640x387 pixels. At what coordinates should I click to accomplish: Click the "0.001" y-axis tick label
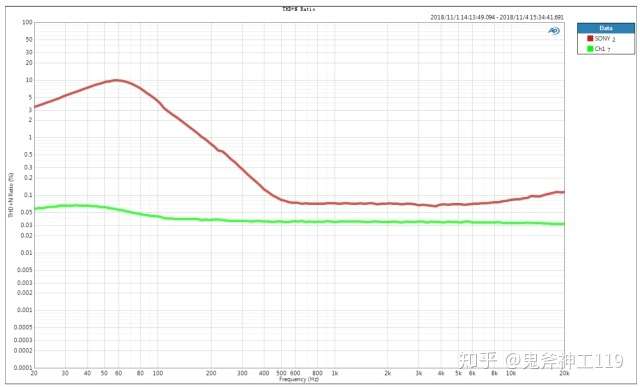[24, 310]
